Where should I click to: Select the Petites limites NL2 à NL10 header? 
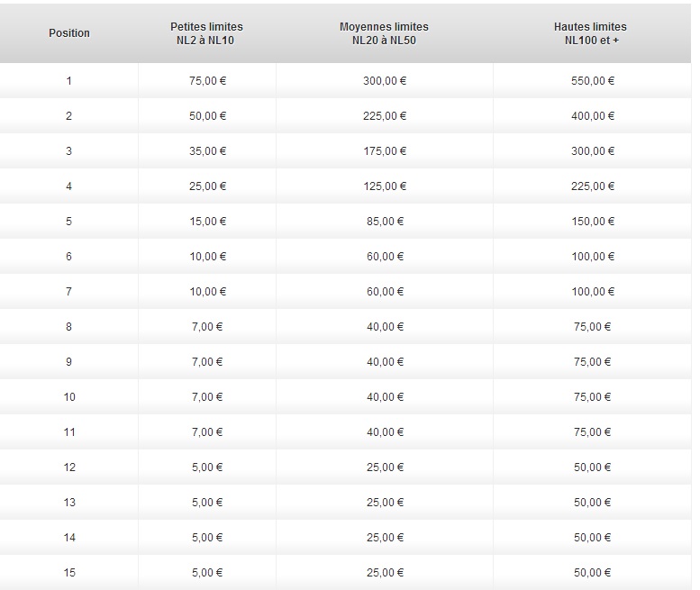coord(206,33)
